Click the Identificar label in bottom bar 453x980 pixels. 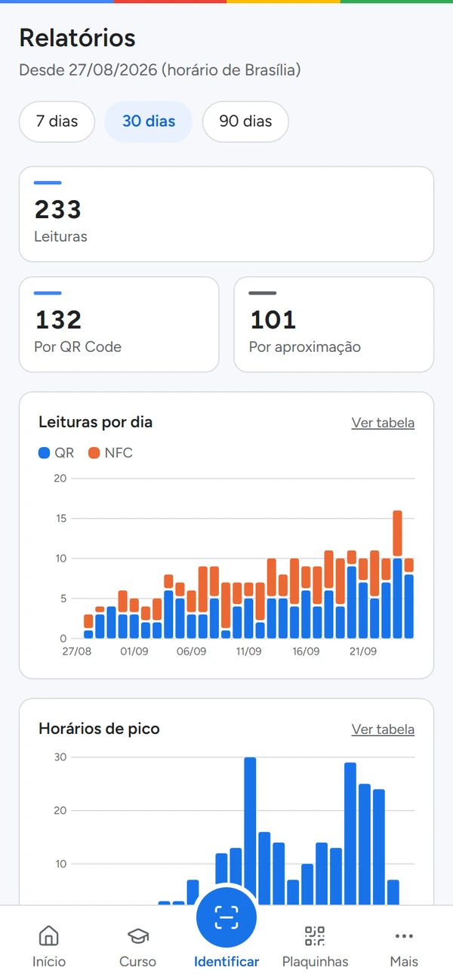click(x=226, y=962)
